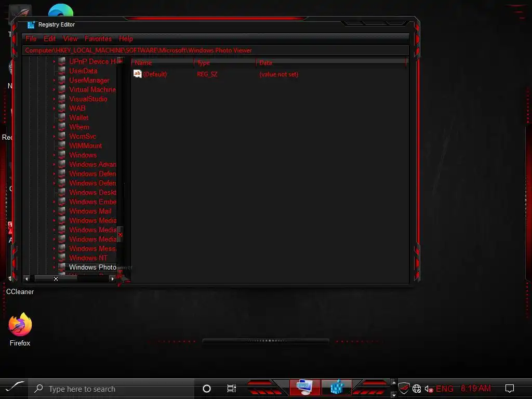
Task: Expand the UPnP Device Host key
Action: (54, 61)
